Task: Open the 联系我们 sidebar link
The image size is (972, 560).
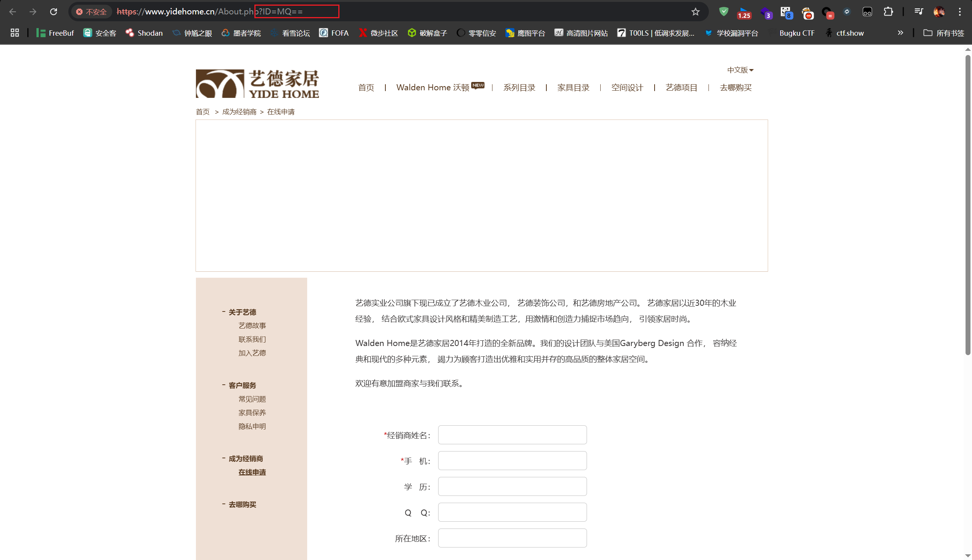Action: tap(252, 339)
